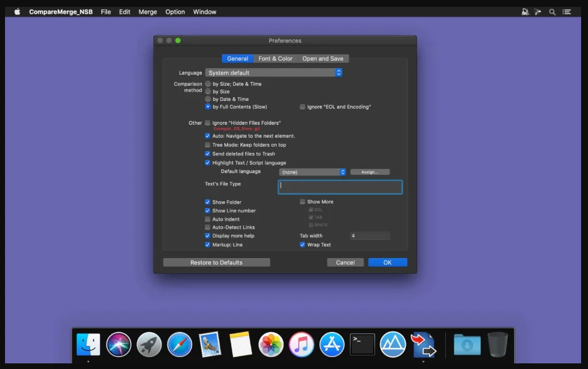The height and width of the screenshot is (369, 588).
Task: Open the Apple menu
Action: pyautogui.click(x=18, y=12)
